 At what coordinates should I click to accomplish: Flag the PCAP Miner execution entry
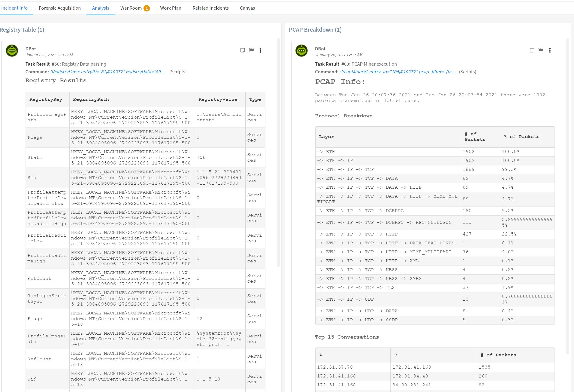[x=541, y=50]
